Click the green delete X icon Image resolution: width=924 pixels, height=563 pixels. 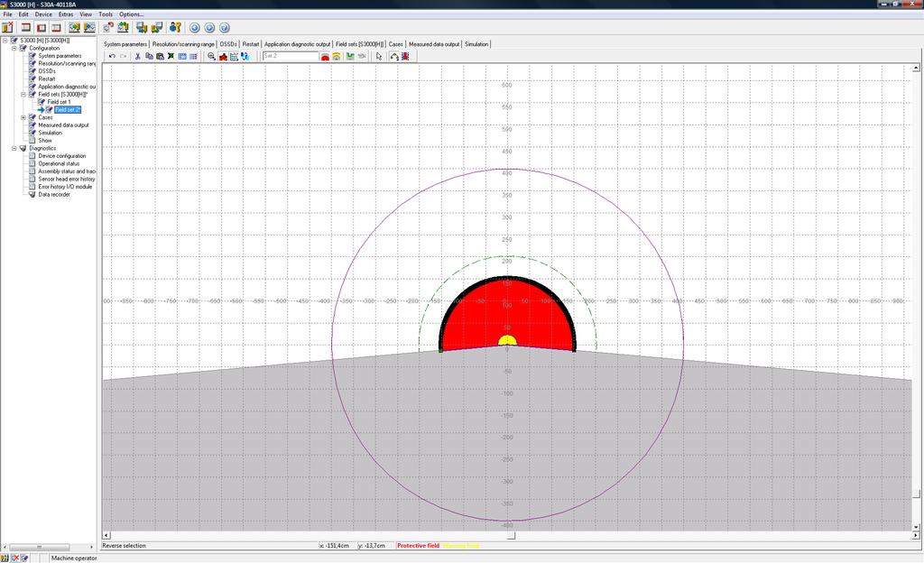(x=171, y=57)
